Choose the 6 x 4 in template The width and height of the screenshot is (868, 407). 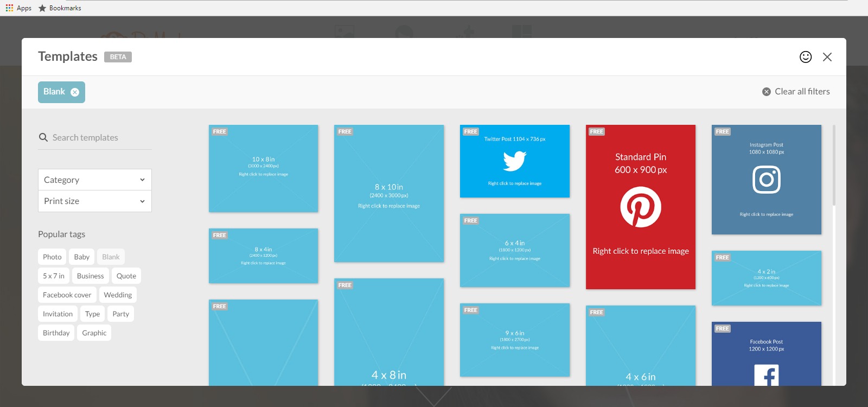coord(515,250)
